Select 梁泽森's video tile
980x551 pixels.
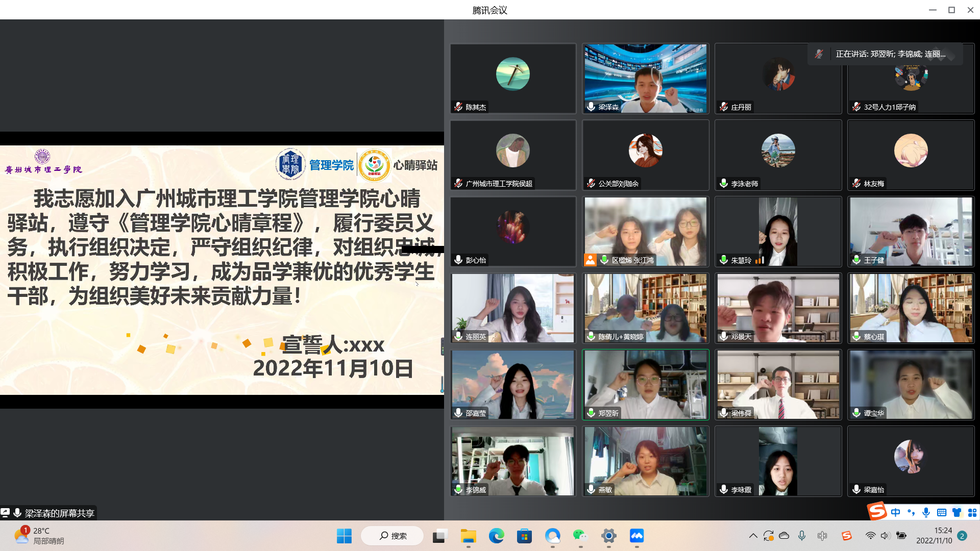(x=646, y=79)
